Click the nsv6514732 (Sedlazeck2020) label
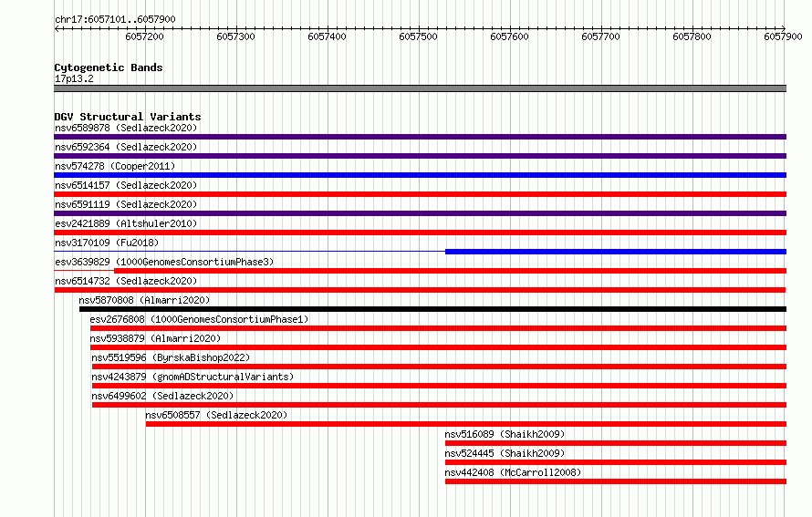 pos(126,281)
